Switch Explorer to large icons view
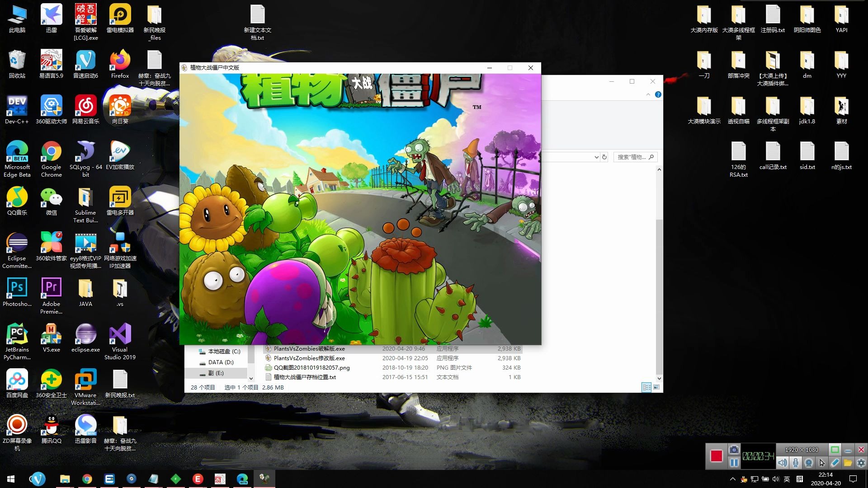Image resolution: width=868 pixels, height=488 pixels. (x=656, y=387)
